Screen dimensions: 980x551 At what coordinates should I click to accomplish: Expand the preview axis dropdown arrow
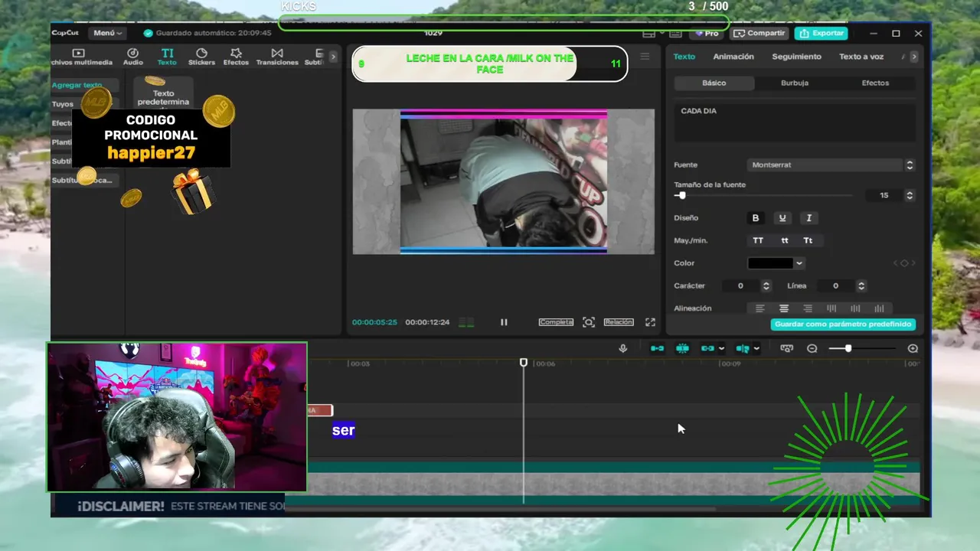point(756,349)
